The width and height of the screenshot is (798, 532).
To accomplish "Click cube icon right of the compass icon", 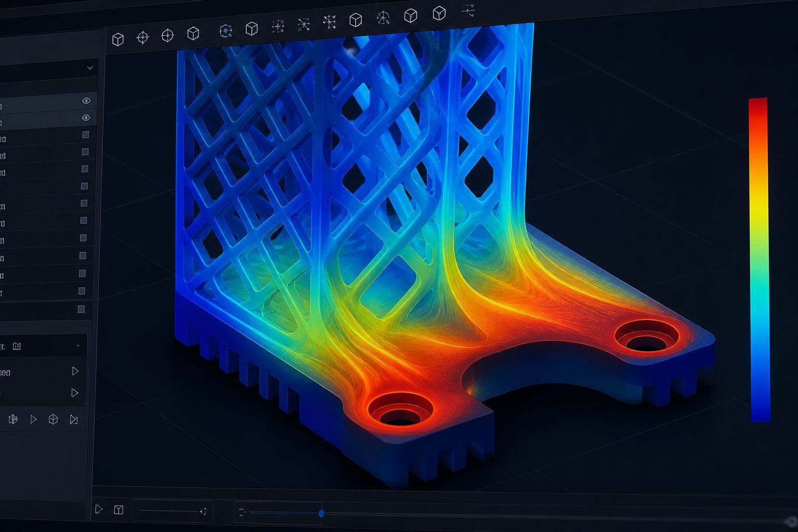I will point(410,16).
